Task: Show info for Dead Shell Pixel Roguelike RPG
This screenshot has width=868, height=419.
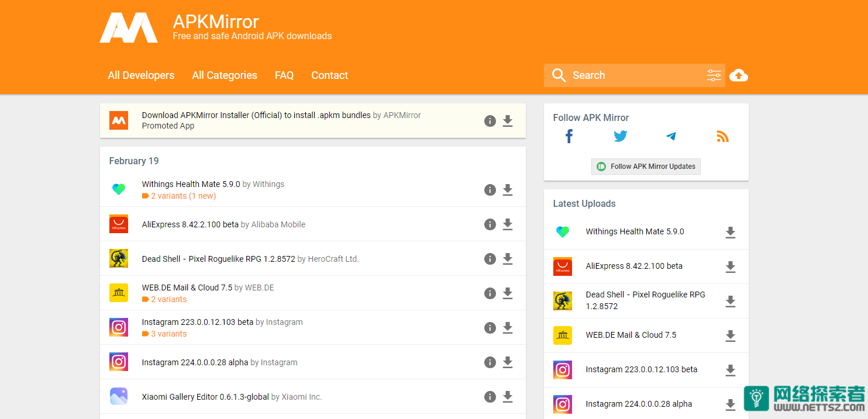Action: (x=490, y=259)
